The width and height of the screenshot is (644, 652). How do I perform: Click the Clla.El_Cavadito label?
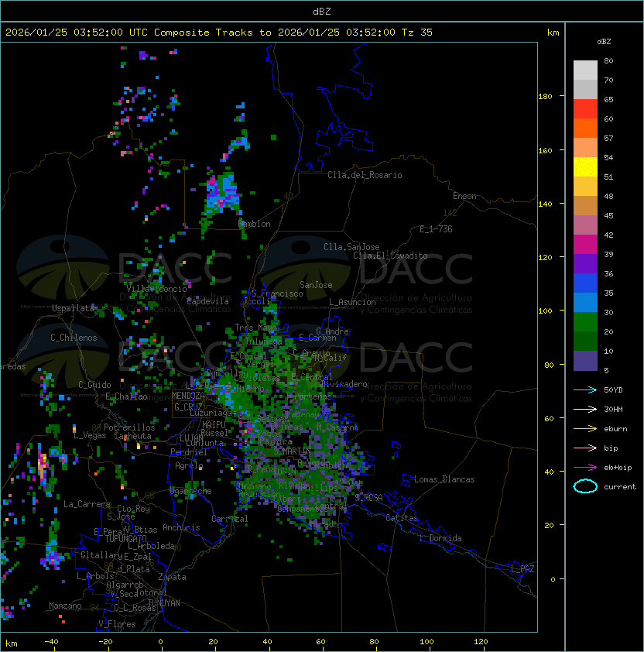(x=390, y=256)
